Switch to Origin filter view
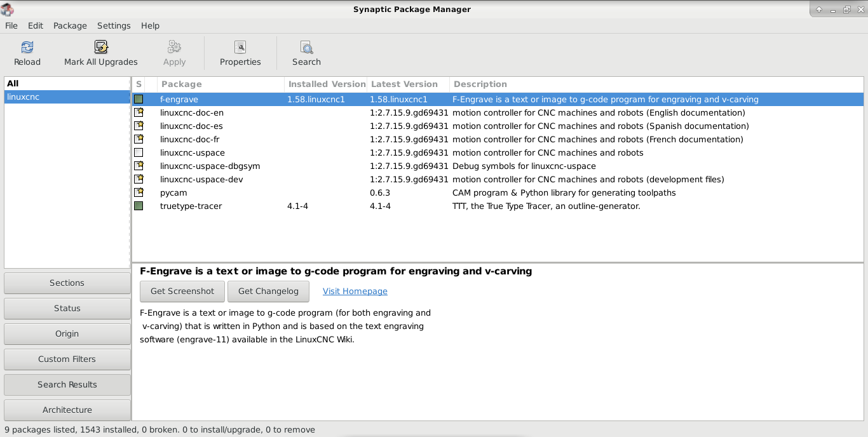This screenshot has height=437, width=868. tap(67, 334)
